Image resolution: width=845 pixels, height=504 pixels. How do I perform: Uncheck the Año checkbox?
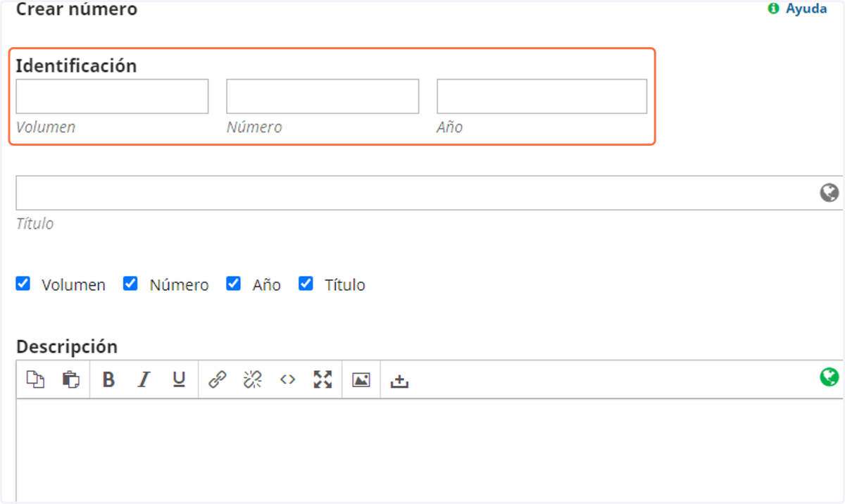[x=233, y=284]
